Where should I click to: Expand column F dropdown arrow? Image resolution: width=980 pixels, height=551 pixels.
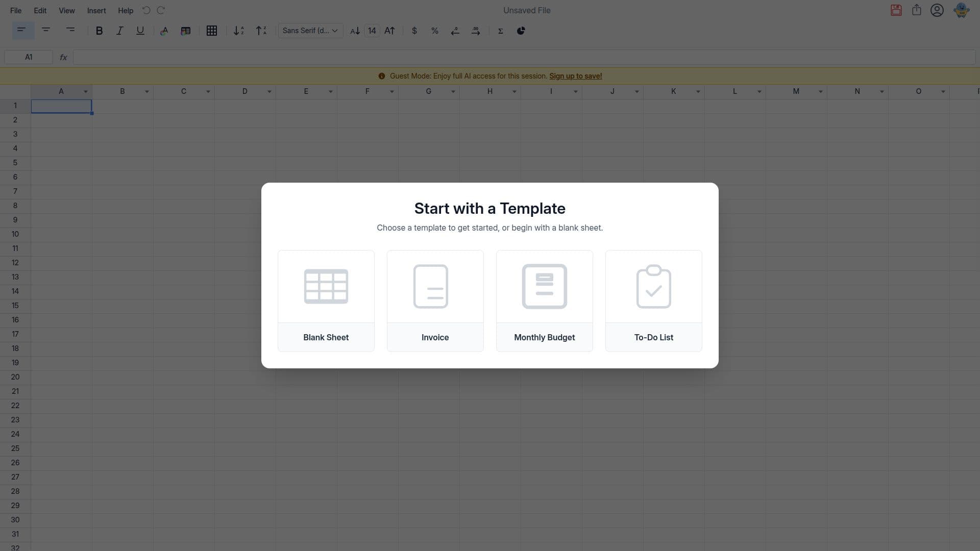[392, 92]
